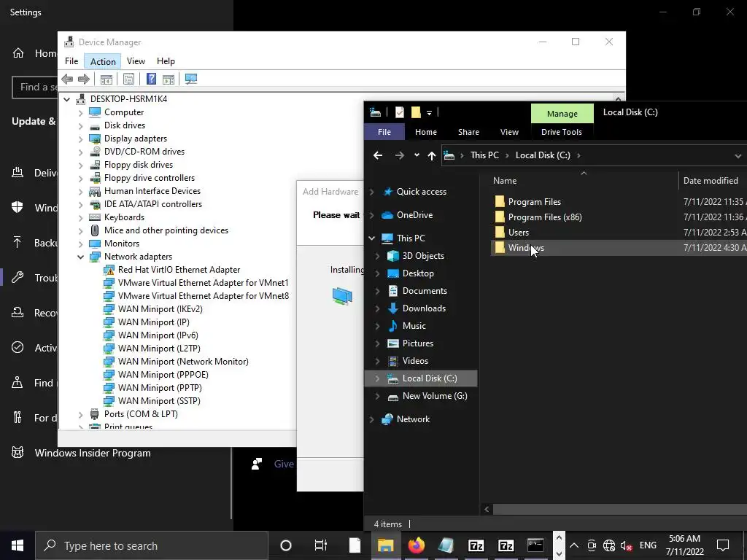Click up-one-level arrow in File Explorer
Viewport: 747px width, 560px height.
432,155
